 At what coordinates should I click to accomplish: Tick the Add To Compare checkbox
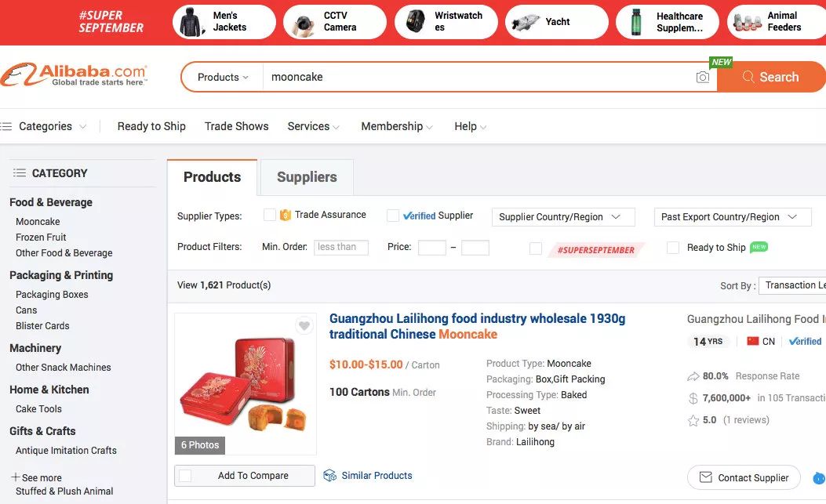pyautogui.click(x=186, y=476)
